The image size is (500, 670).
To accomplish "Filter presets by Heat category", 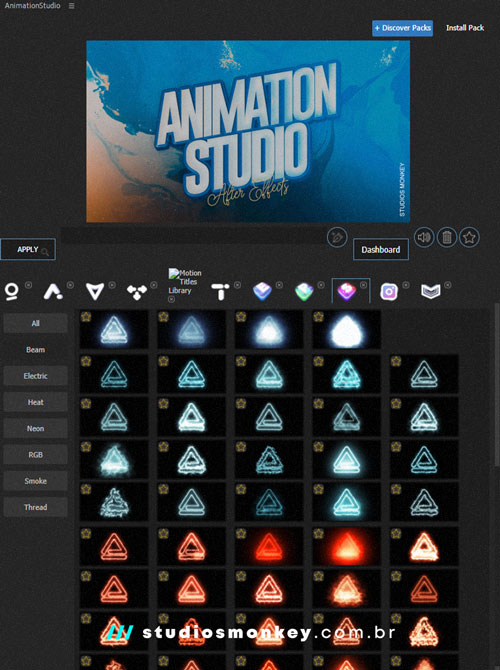I will click(35, 402).
